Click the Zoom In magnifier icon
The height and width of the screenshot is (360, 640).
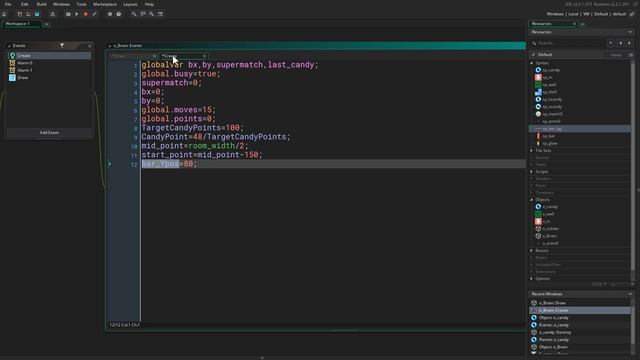click(151, 14)
